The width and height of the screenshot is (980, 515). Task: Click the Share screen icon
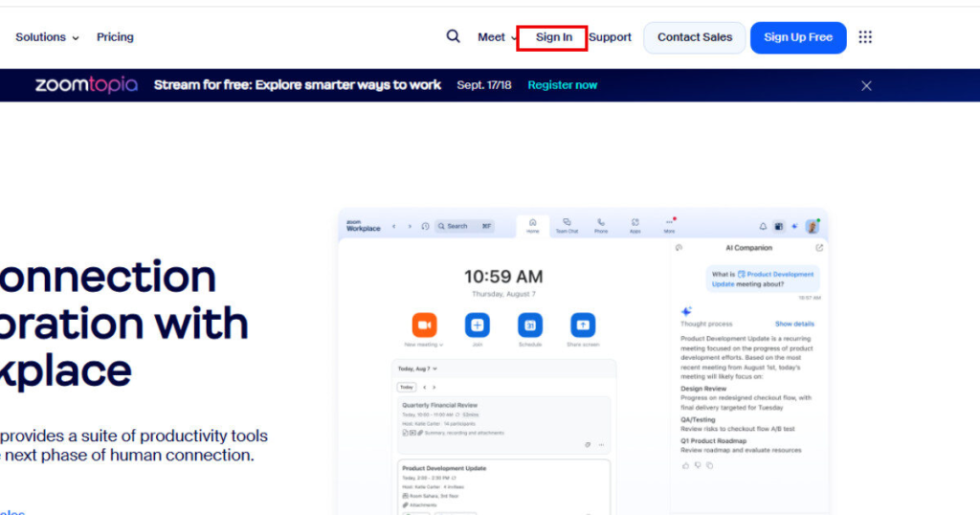(583, 325)
